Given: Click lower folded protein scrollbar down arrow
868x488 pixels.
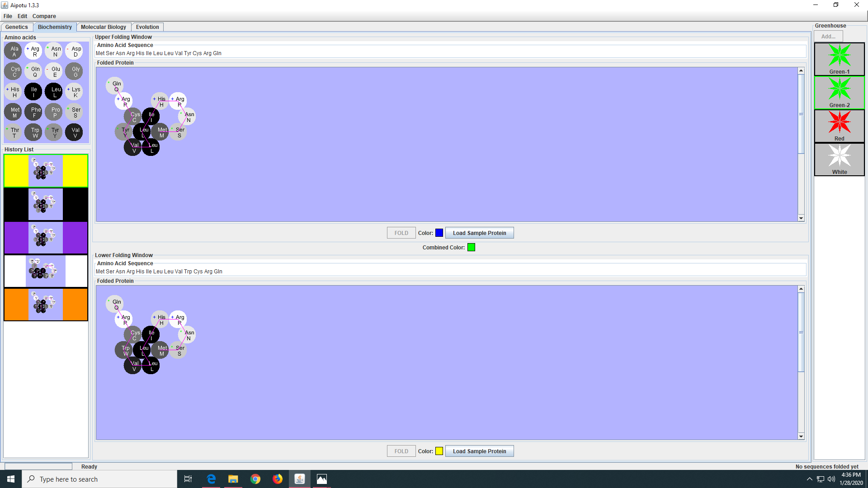Looking at the screenshot, I should coord(801,436).
